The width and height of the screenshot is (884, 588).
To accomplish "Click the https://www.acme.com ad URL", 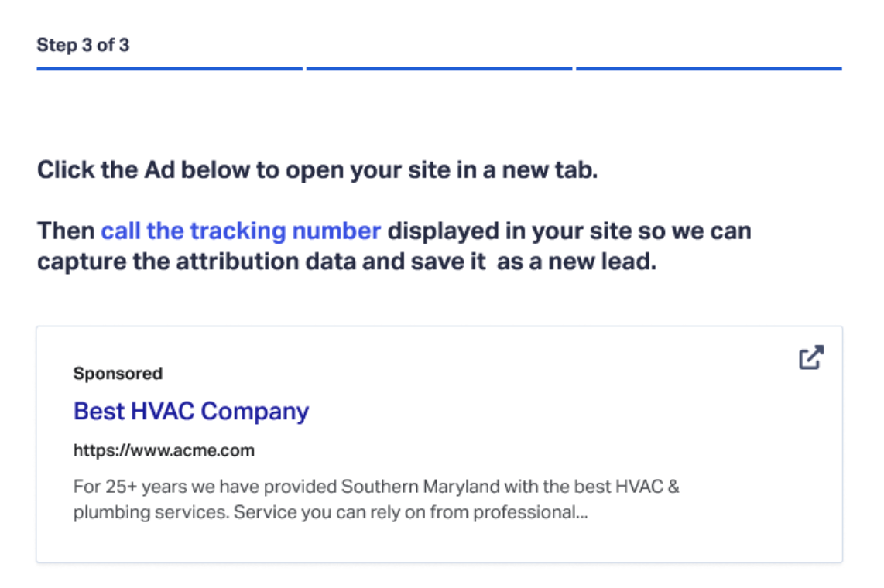I will tap(164, 450).
